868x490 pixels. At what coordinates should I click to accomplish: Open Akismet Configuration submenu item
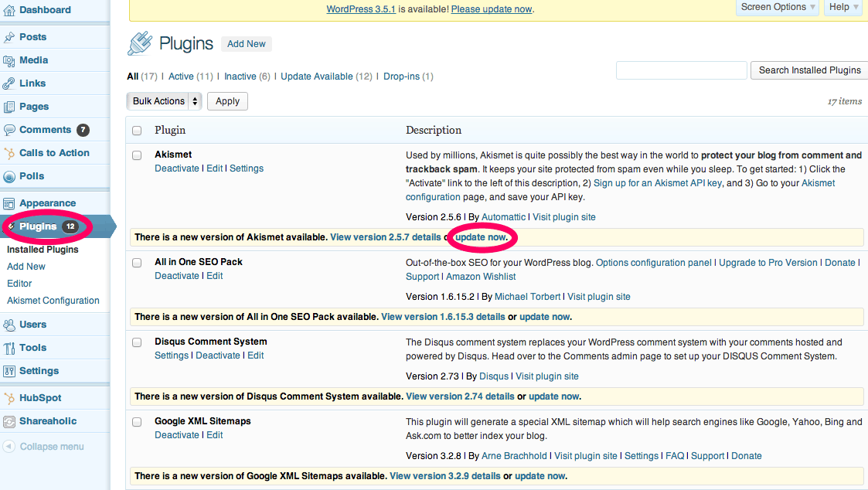[53, 301]
